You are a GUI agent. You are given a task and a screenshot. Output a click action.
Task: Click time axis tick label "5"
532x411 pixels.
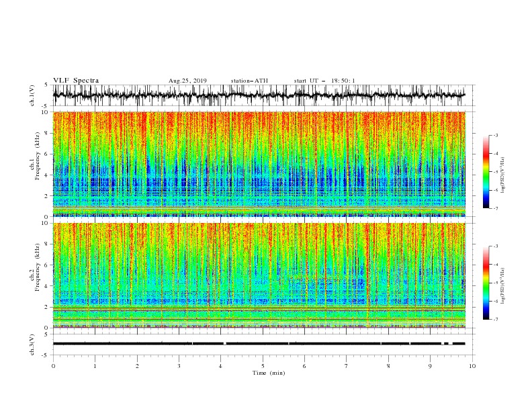point(263,366)
